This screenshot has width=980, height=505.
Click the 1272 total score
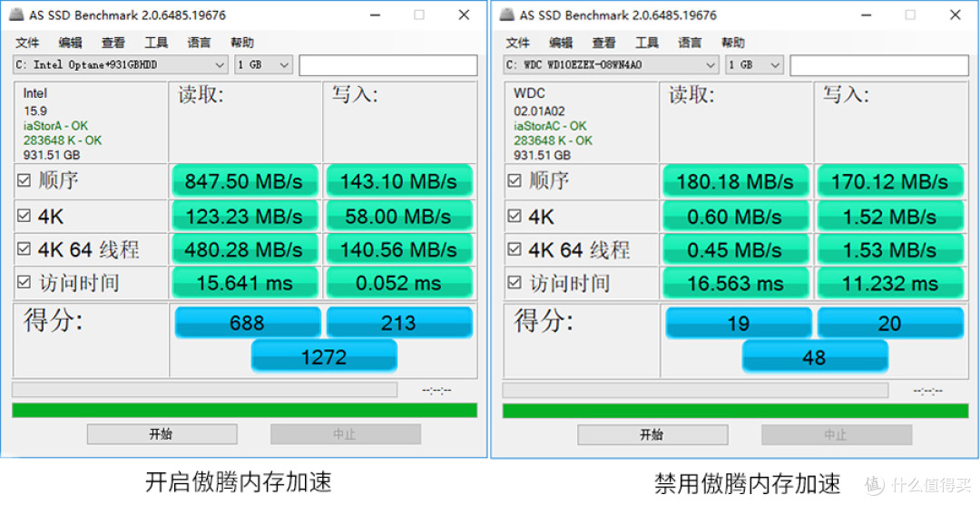coord(324,356)
